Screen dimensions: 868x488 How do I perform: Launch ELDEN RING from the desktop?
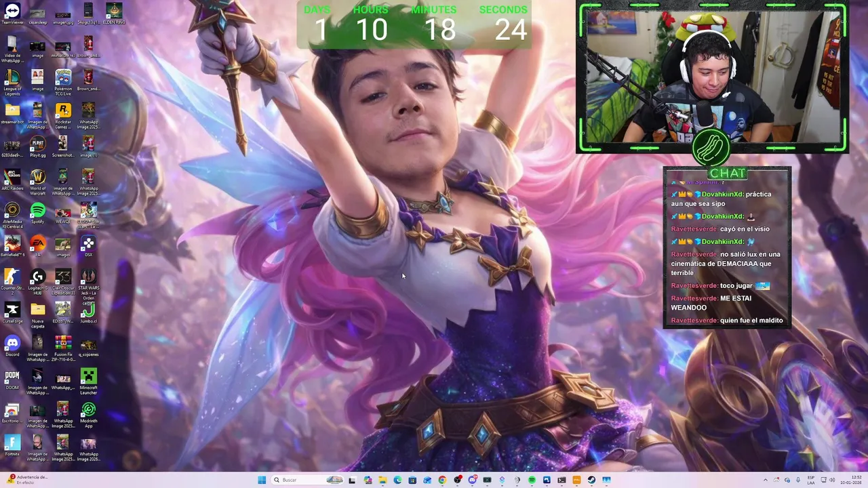[x=114, y=14]
